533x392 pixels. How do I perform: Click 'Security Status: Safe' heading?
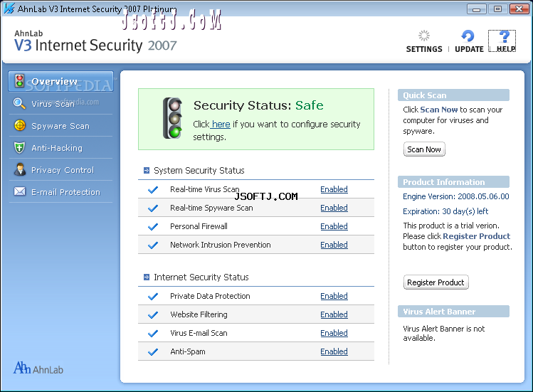258,105
